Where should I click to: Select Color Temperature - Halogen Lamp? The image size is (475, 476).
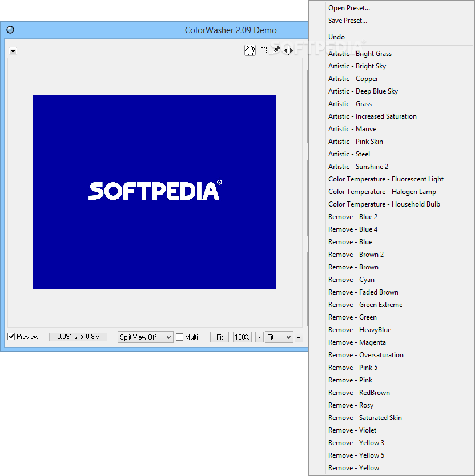(x=391, y=192)
